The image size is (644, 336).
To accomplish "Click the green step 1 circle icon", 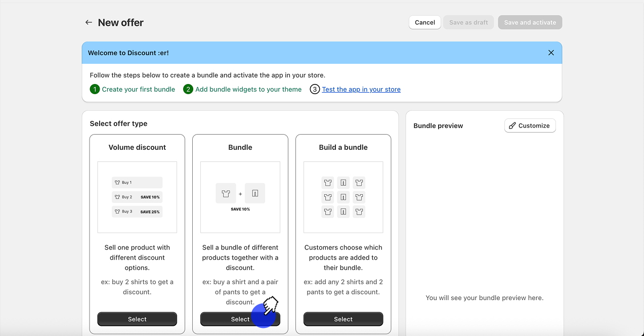I will tap(95, 90).
